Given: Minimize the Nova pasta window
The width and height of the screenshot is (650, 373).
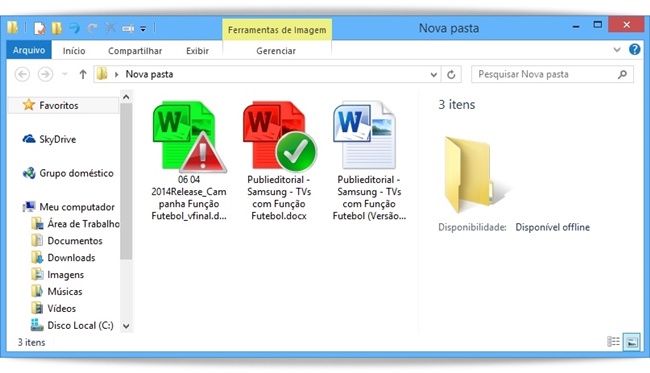Looking at the screenshot, I should pyautogui.click(x=576, y=27).
